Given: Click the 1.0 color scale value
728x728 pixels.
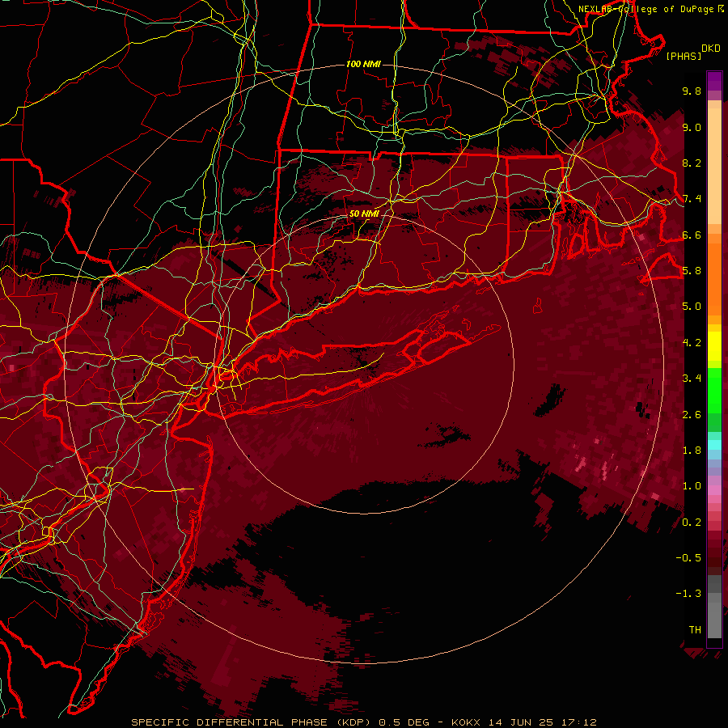Looking at the screenshot, I should tap(692, 486).
